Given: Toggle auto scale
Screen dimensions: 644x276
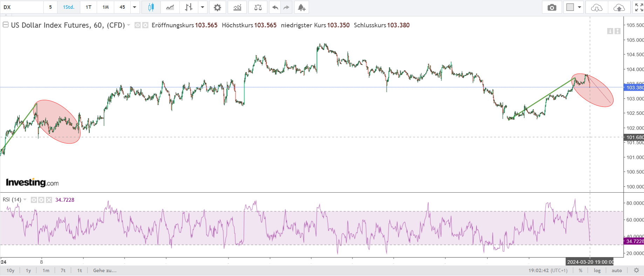Looking at the screenshot, I should tap(617, 270).
